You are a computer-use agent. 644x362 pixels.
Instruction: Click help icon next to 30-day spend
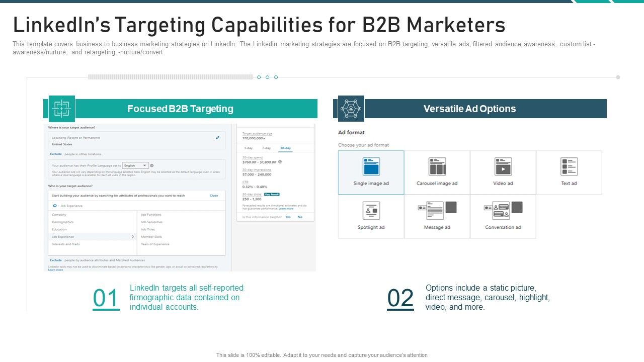280,162
